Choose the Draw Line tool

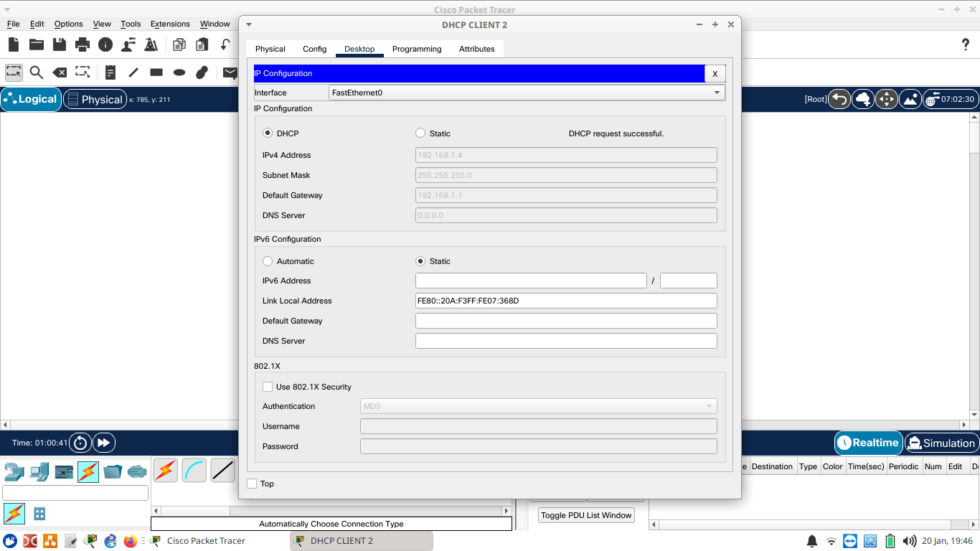[x=133, y=72]
